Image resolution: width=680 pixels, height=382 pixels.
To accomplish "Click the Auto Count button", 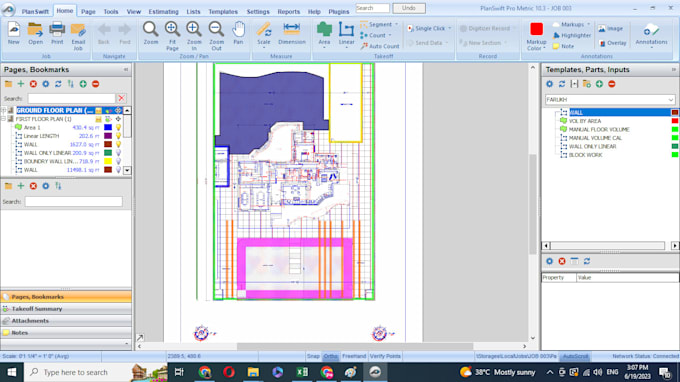I will tap(380, 46).
